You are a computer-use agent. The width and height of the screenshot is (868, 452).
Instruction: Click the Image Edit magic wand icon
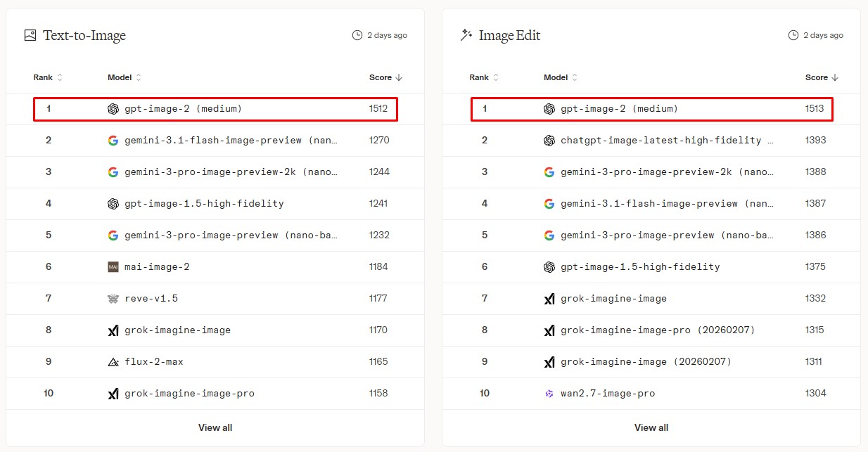click(x=466, y=35)
